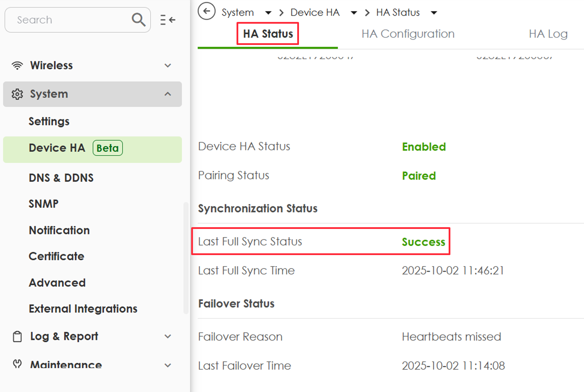Open the System breadcrumb dropdown arrow
This screenshot has width=584, height=392.
pos(268,13)
